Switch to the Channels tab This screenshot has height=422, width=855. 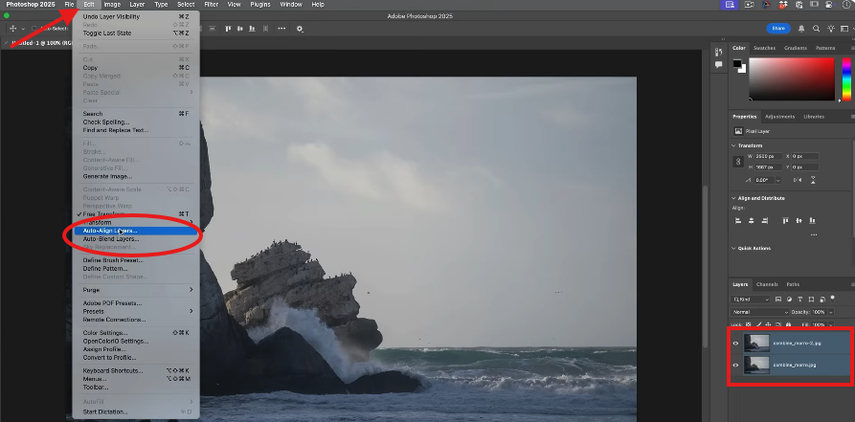tap(767, 285)
